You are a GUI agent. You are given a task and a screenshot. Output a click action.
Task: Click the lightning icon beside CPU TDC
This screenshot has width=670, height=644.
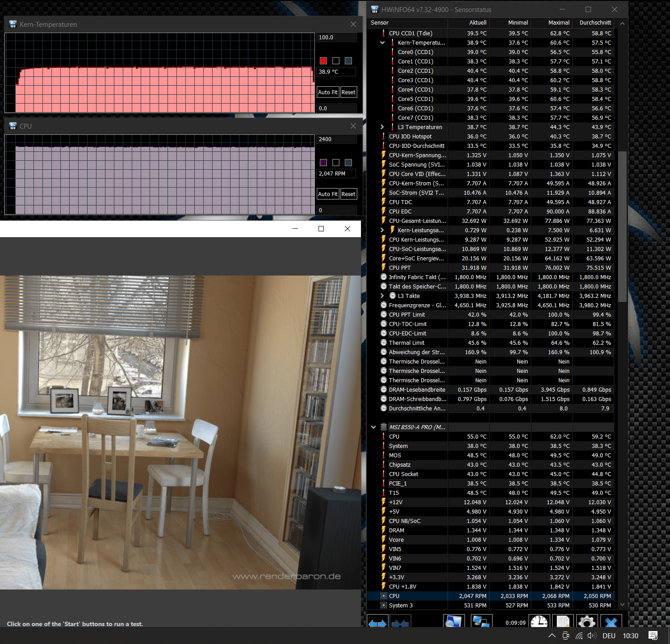tap(384, 202)
